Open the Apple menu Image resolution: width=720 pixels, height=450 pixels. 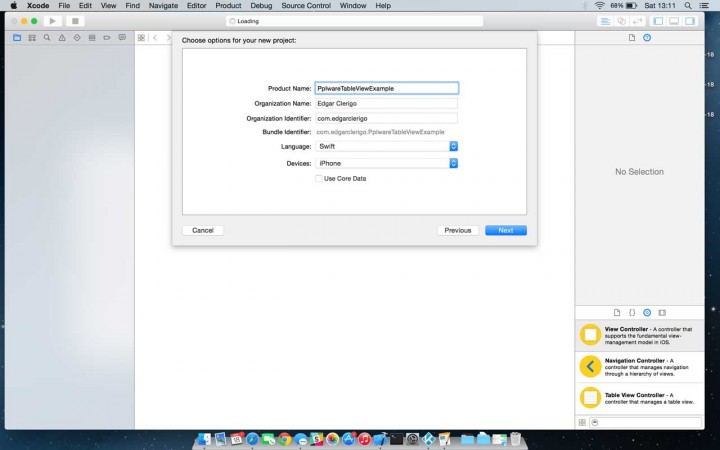pyautogui.click(x=13, y=6)
